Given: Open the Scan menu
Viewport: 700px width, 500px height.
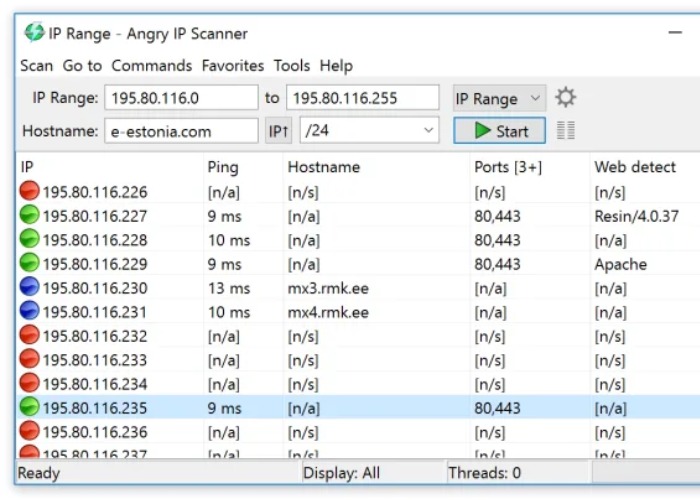Looking at the screenshot, I should (x=37, y=66).
